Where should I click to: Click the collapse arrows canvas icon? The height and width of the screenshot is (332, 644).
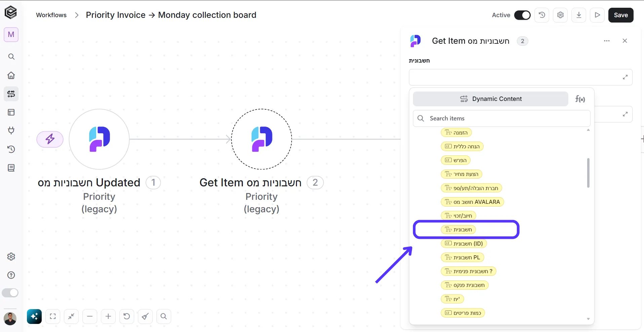click(x=71, y=317)
